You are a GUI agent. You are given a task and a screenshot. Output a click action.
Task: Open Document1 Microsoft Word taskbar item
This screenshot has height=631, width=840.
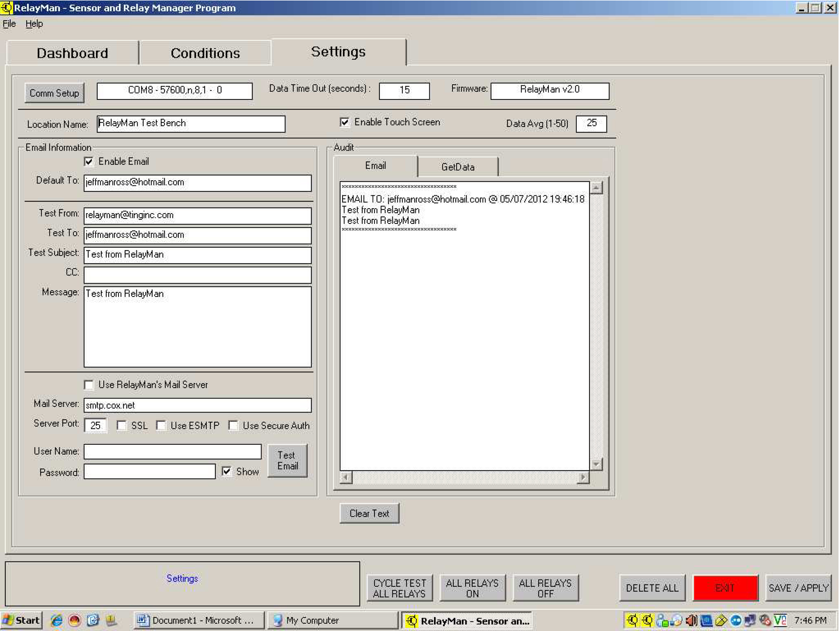point(198,620)
